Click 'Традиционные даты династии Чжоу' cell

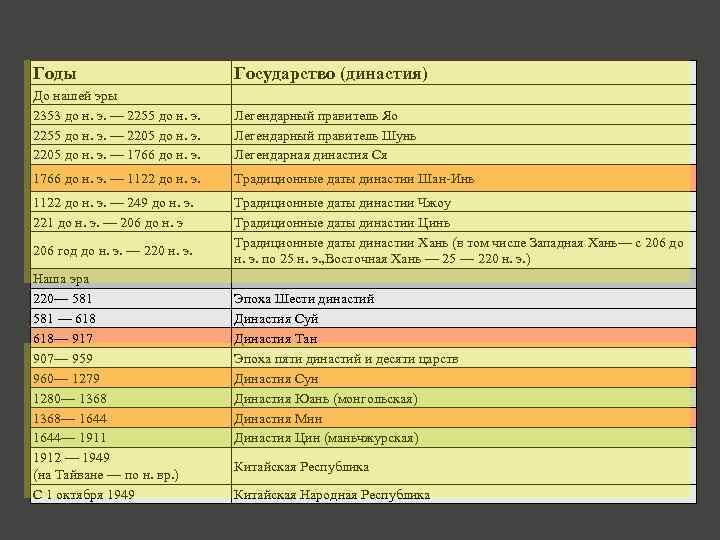coord(464,202)
